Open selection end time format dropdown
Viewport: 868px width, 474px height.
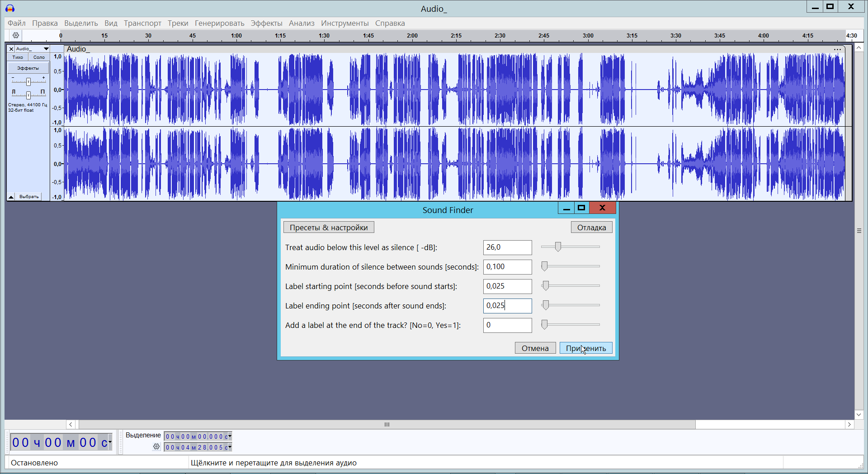click(230, 447)
